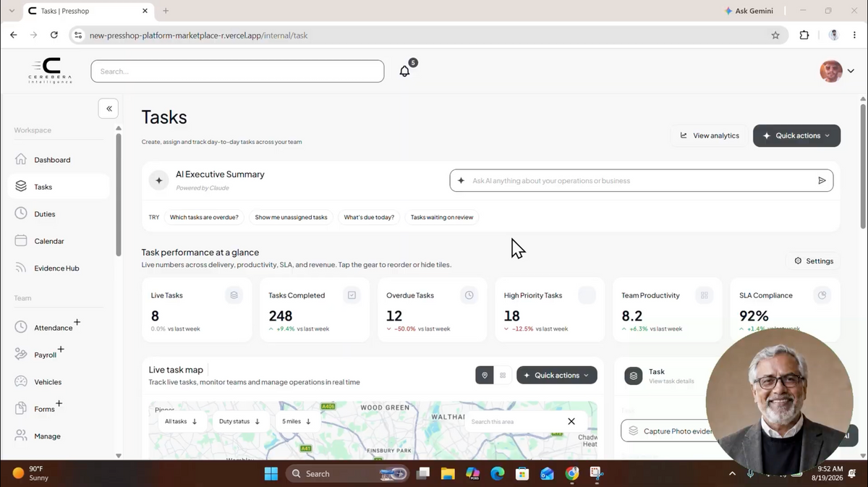Clear the map search with X icon

click(x=571, y=421)
